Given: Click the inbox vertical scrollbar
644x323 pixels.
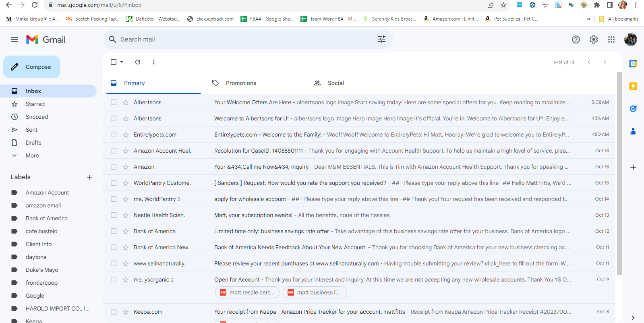Looking at the screenshot, I should pyautogui.click(x=619, y=173).
